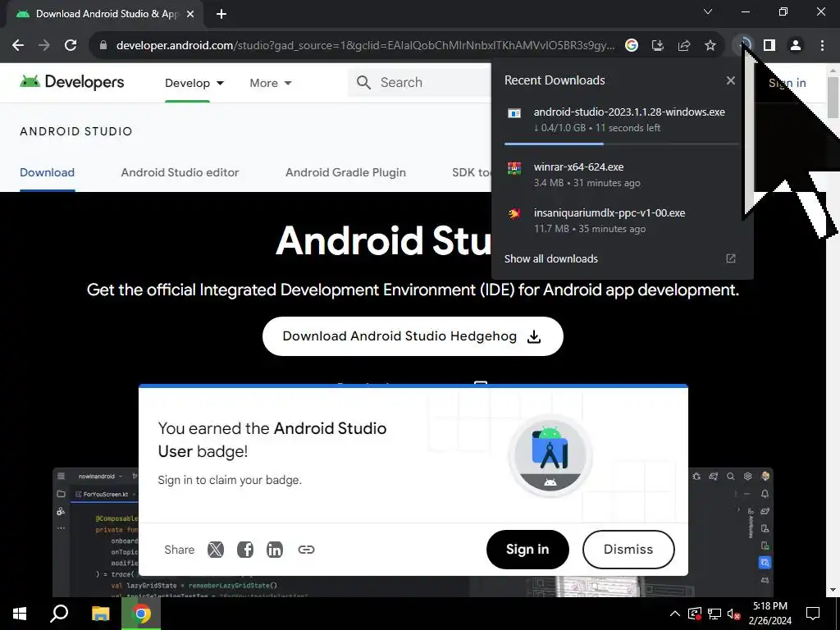Click the Android Developers logo
This screenshot has width=840, height=630.
tap(72, 82)
